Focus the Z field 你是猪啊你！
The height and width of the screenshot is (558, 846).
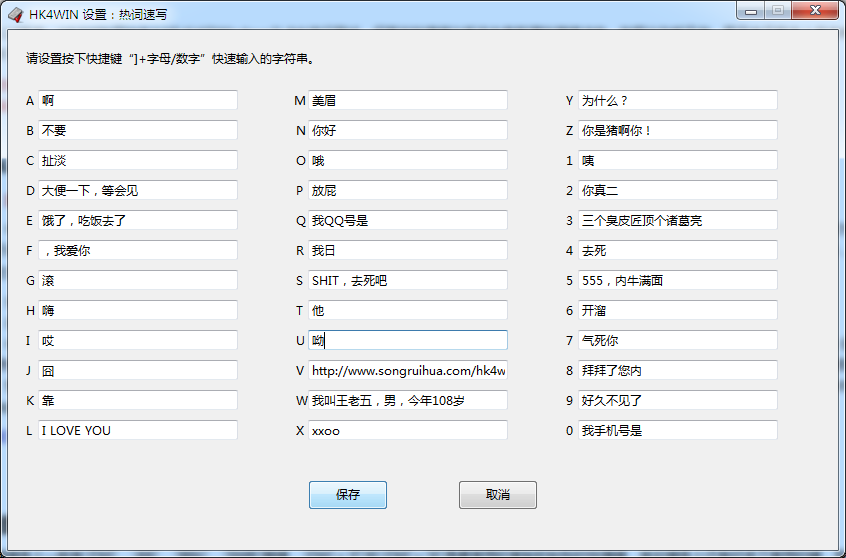(x=678, y=130)
